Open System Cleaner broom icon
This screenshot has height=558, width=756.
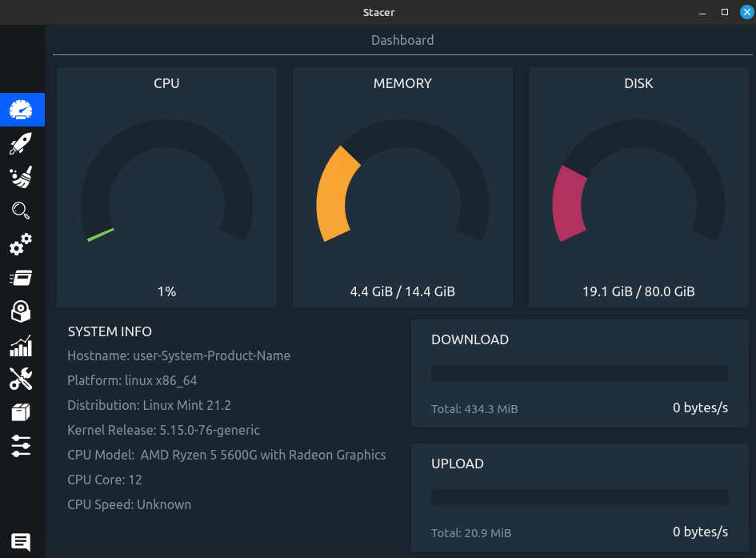(21, 177)
